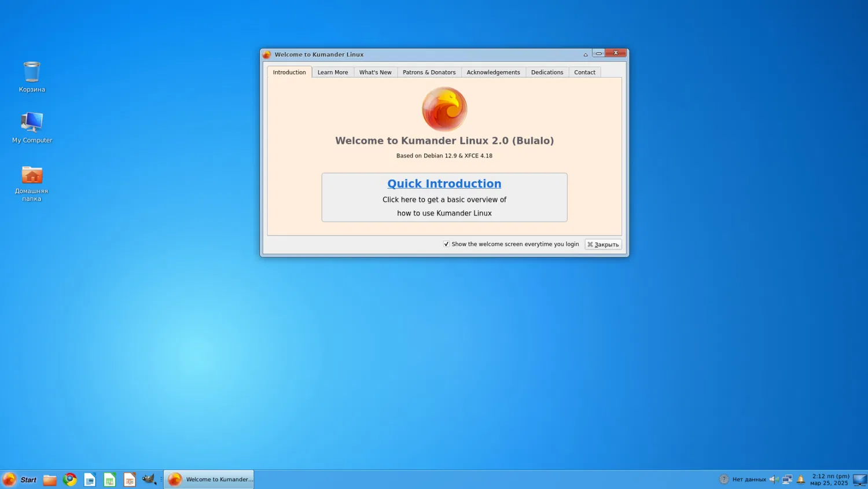Switch to the Introduction tab
The height and width of the screenshot is (489, 868).
(x=289, y=72)
